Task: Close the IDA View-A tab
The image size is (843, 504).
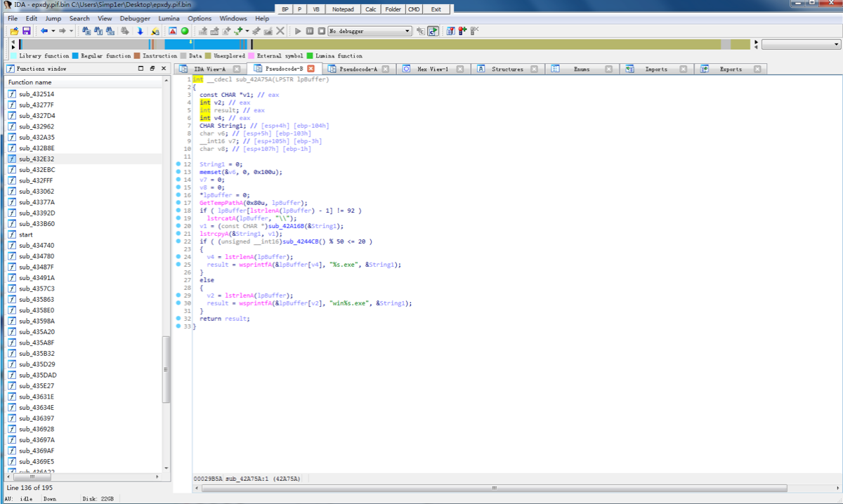Action: pos(236,69)
